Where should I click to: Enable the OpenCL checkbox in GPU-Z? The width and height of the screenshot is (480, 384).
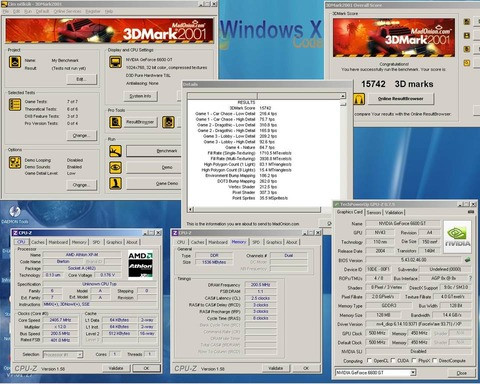(x=369, y=361)
